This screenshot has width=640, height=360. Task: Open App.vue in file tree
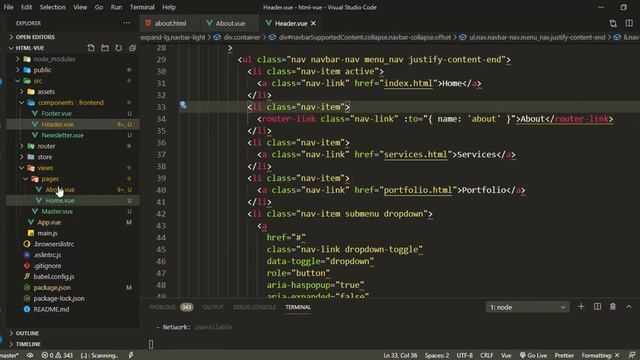(x=49, y=222)
